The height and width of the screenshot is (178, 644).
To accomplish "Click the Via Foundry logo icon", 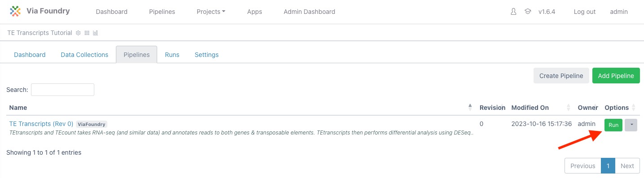I will [x=16, y=11].
